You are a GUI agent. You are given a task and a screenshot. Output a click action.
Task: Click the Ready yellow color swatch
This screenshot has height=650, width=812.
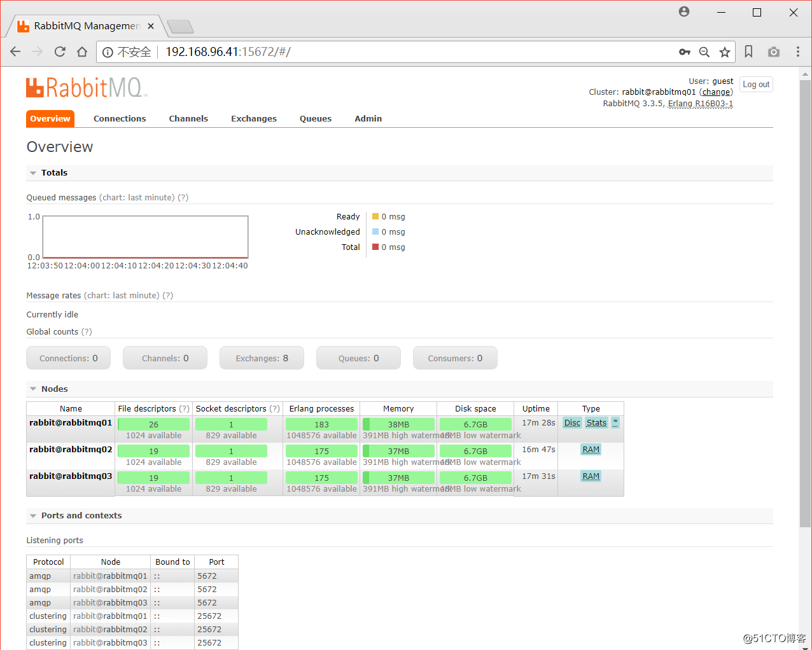click(375, 216)
